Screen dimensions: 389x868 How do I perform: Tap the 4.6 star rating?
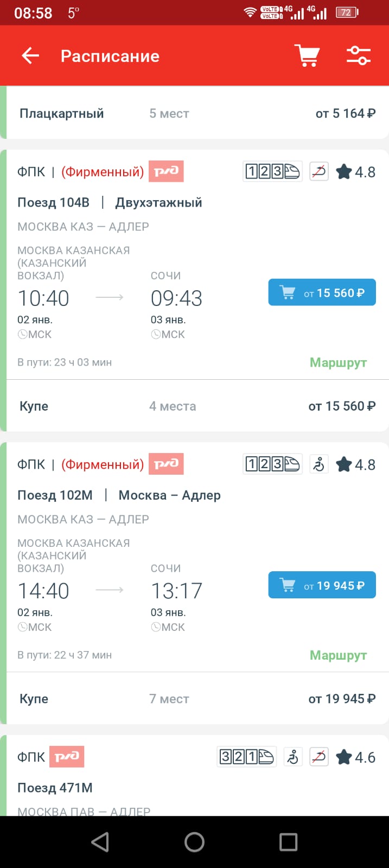pyautogui.click(x=355, y=757)
